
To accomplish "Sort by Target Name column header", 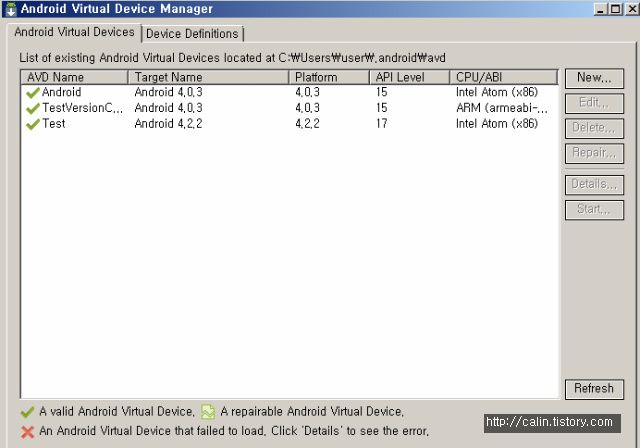I will click(209, 77).
